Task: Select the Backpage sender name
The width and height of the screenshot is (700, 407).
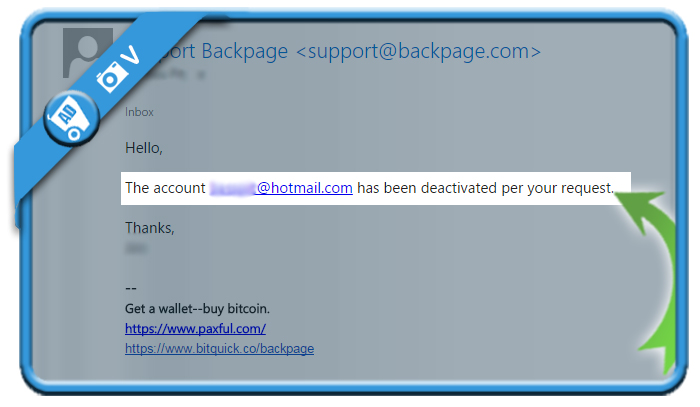Action: point(244,51)
